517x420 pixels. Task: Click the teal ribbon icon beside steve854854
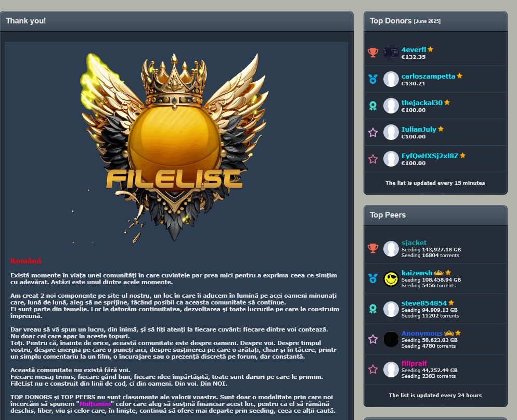373,309
